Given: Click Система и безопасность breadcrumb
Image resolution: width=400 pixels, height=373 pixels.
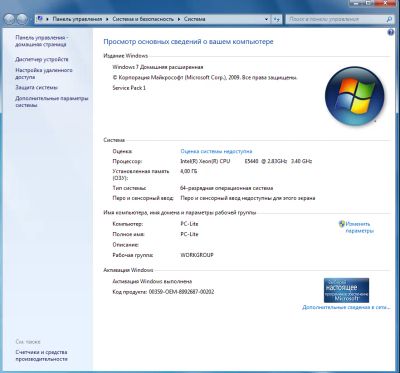Looking at the screenshot, I should point(143,19).
